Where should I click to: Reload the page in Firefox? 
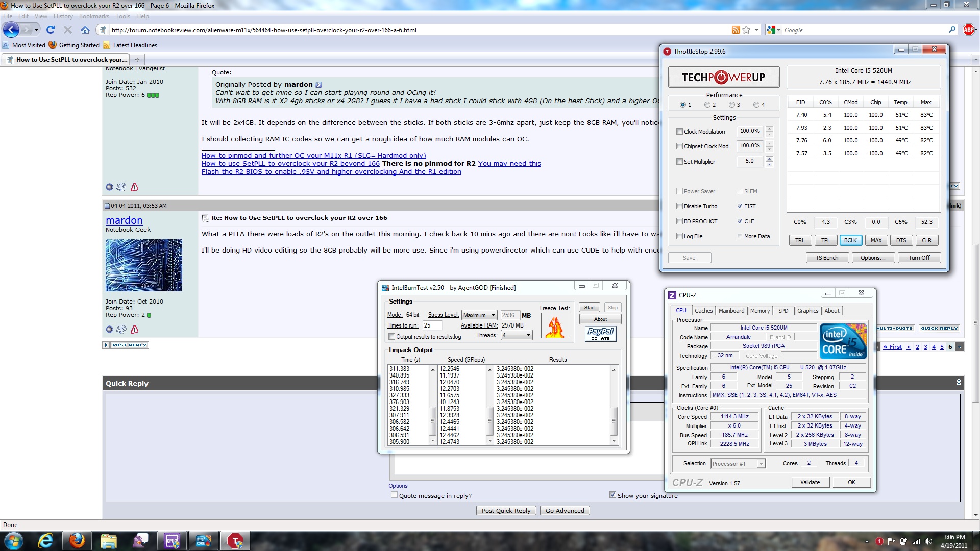pos(50,30)
